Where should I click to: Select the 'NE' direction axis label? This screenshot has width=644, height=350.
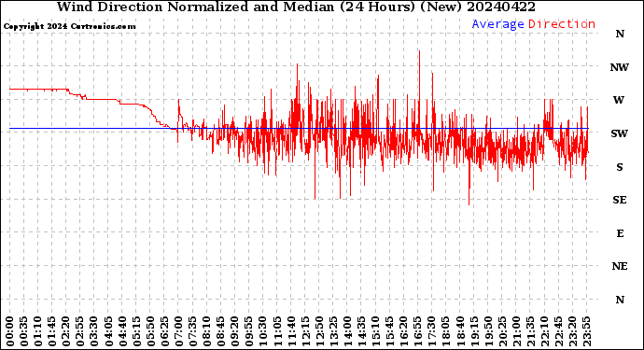620,267
